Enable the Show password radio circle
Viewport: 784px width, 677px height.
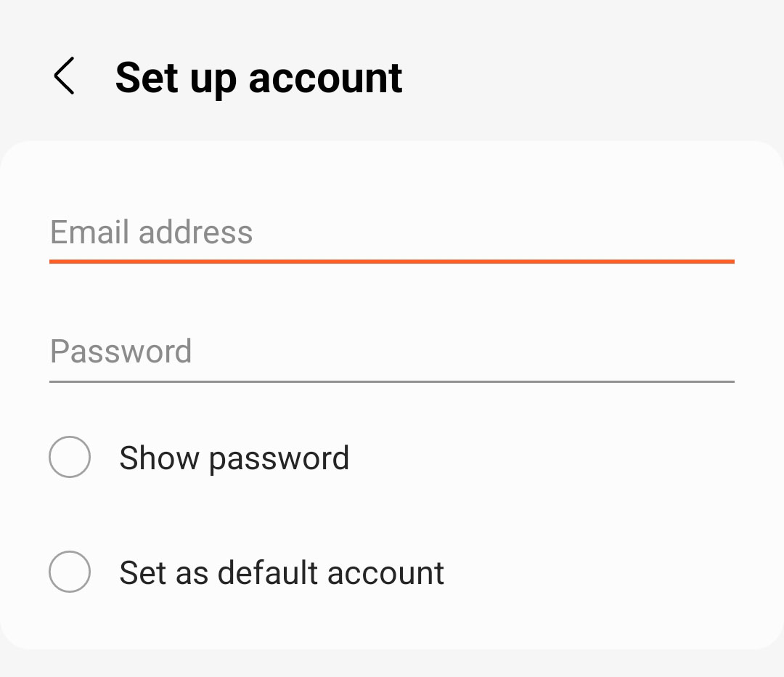click(70, 457)
